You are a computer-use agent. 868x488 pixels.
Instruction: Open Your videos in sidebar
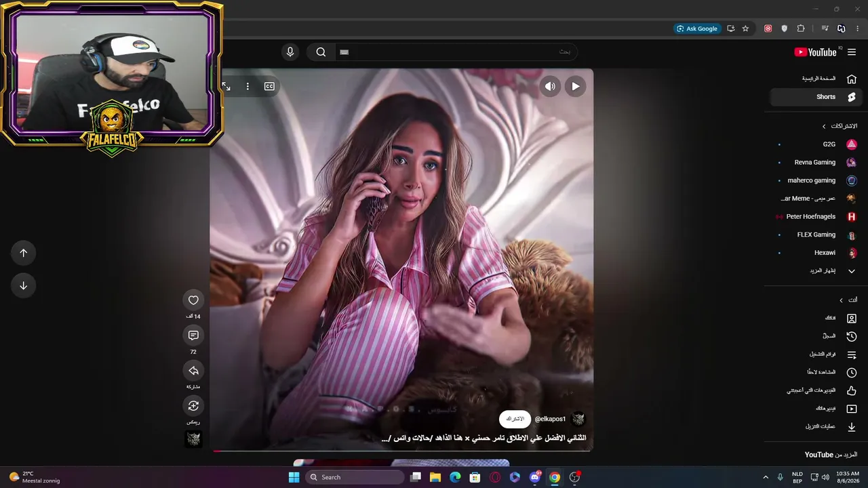pyautogui.click(x=816, y=409)
